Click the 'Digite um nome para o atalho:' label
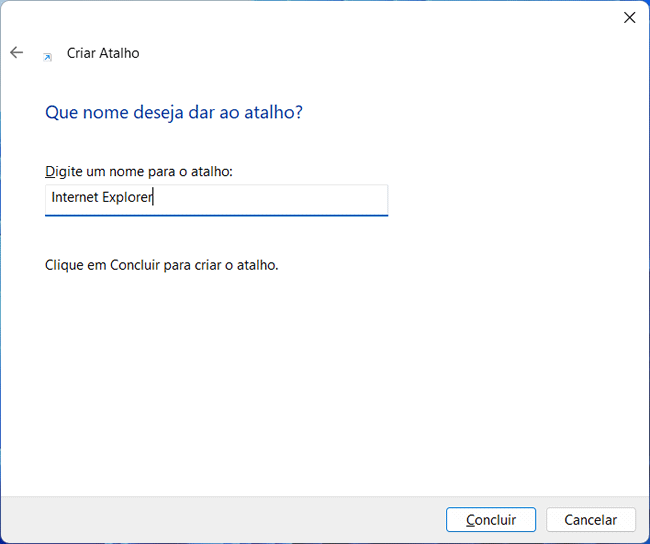The image size is (650, 544). click(x=138, y=172)
